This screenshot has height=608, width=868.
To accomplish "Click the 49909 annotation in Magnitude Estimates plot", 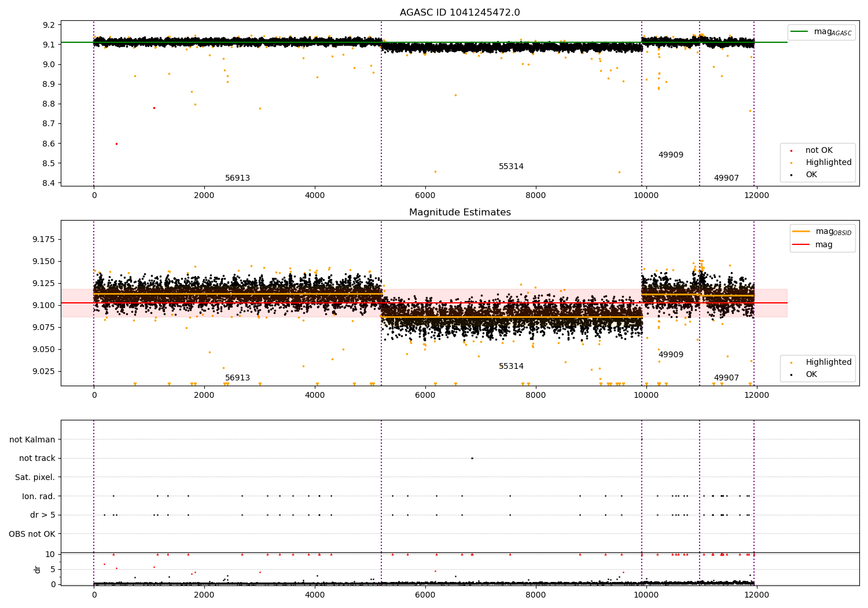I will 671,355.
